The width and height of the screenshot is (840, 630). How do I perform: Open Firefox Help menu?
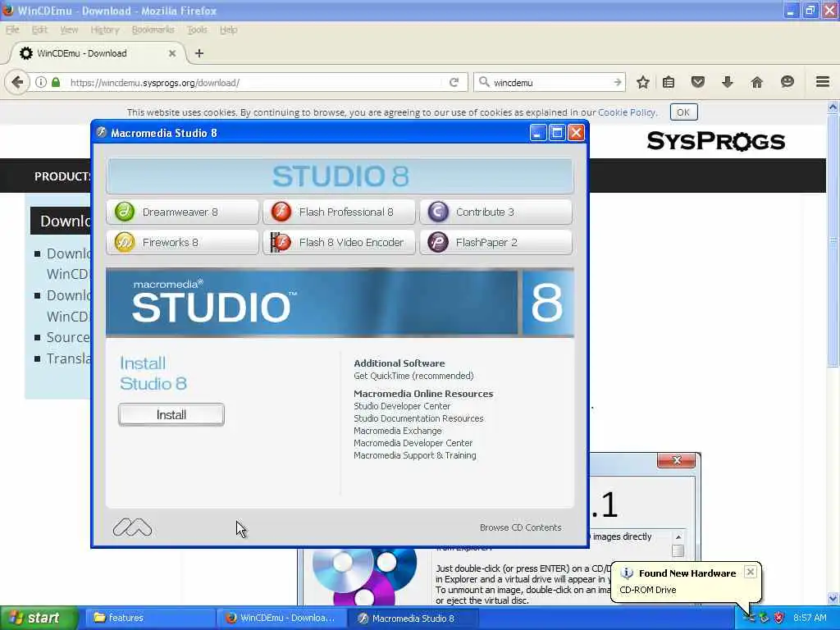pyautogui.click(x=229, y=30)
